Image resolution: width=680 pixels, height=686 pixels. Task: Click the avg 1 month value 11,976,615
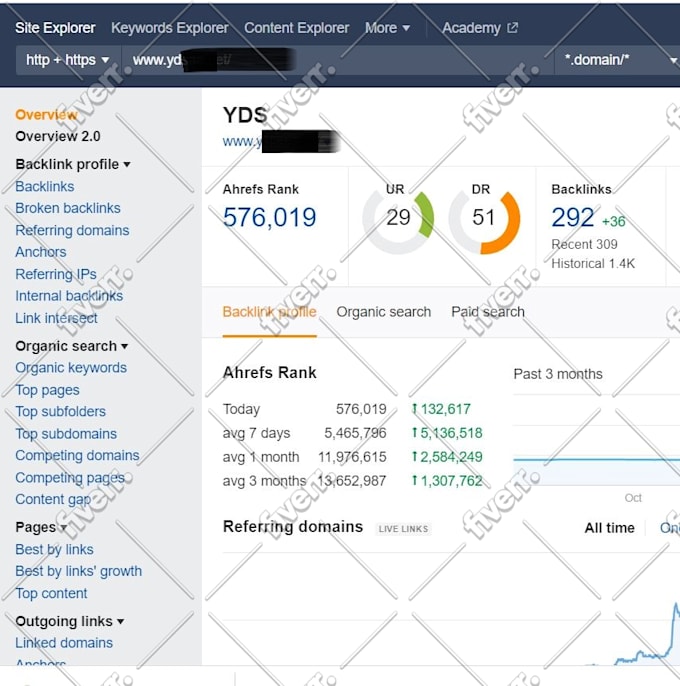352,457
